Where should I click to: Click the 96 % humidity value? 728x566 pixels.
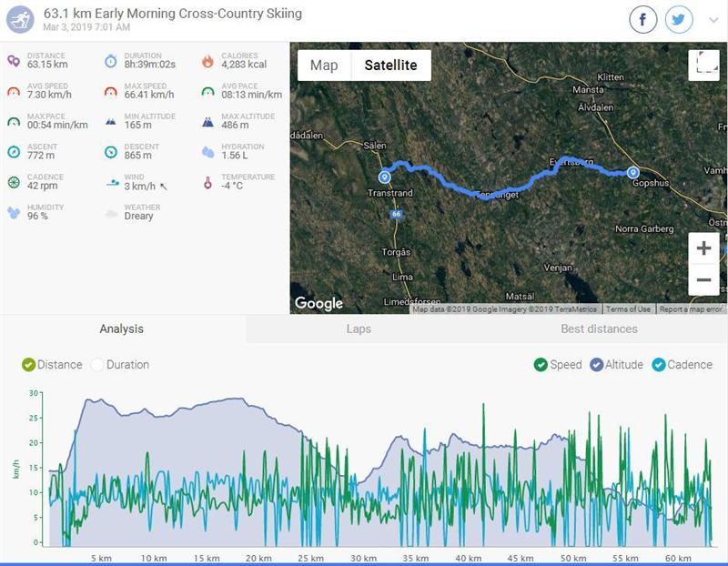(37, 217)
